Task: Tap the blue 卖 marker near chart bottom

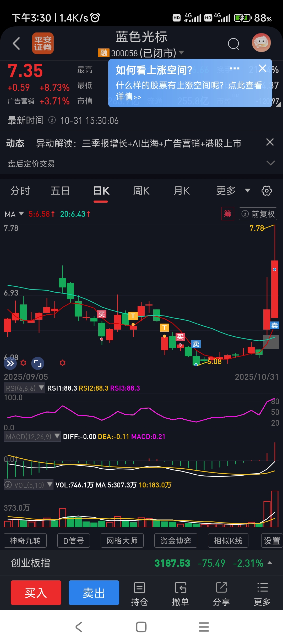Action: 196,344
